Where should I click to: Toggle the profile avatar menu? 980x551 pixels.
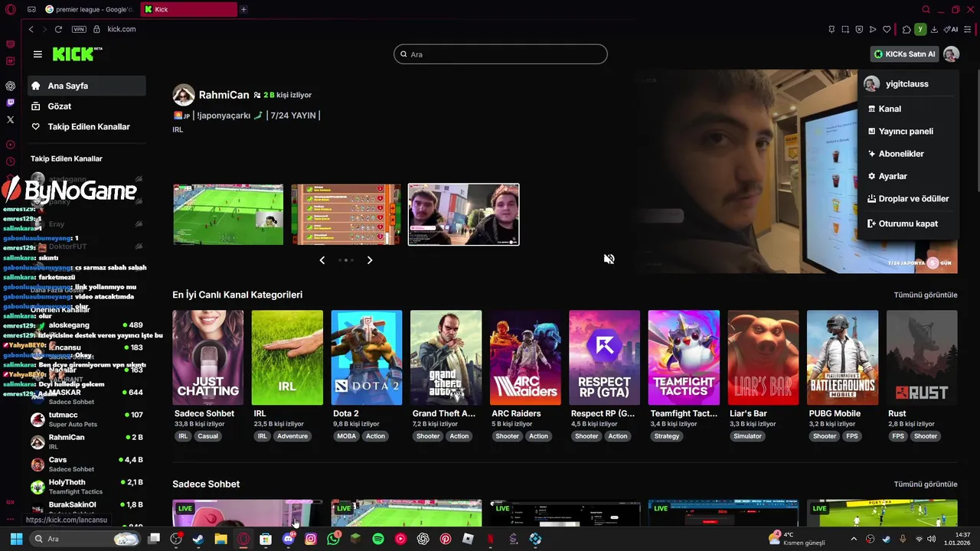951,54
